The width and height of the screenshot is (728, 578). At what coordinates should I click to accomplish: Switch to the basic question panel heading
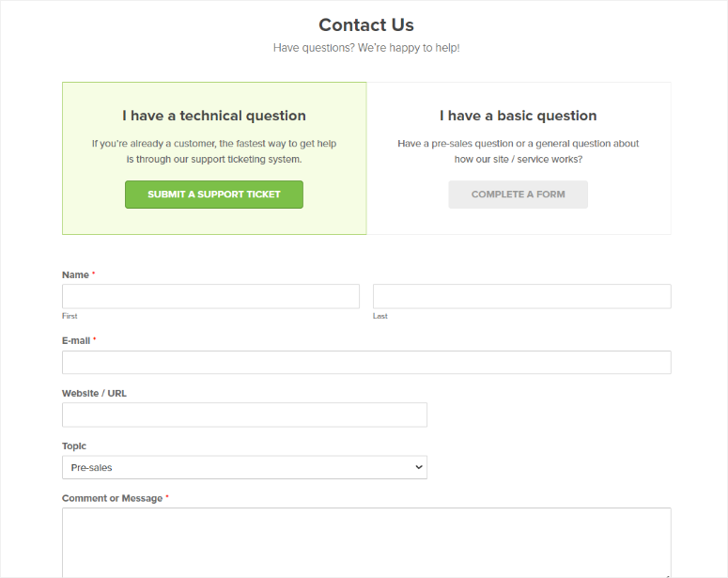click(x=518, y=116)
